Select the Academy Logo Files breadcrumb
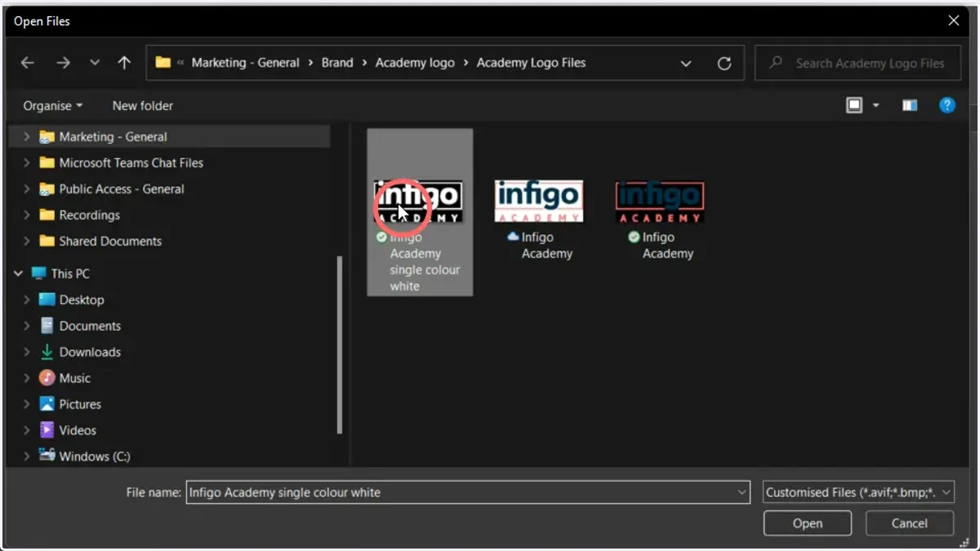 click(x=531, y=62)
